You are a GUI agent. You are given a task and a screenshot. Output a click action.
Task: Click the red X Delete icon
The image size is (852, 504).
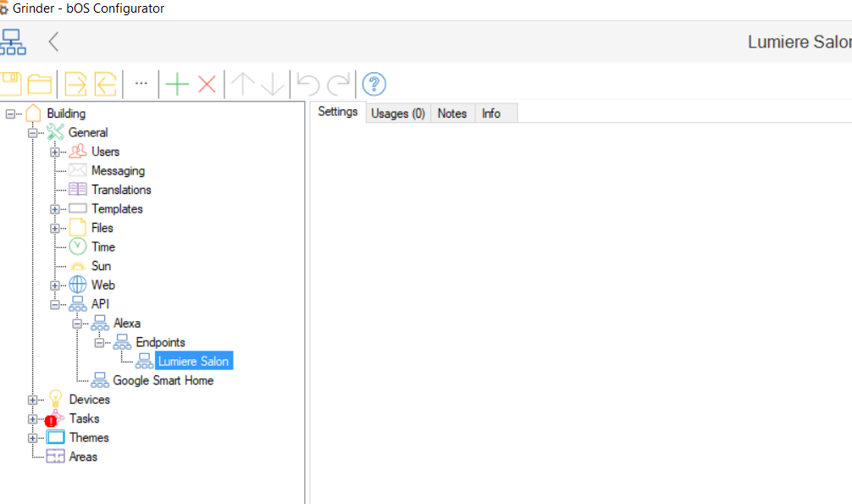207,84
